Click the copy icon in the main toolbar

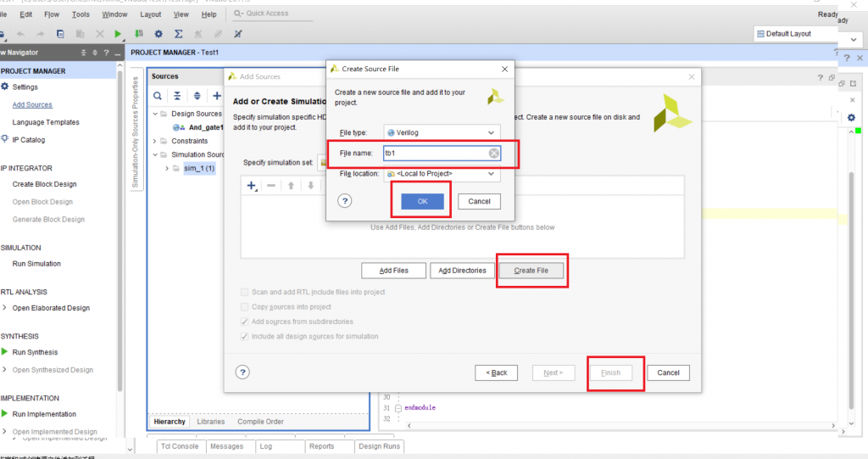[x=60, y=34]
